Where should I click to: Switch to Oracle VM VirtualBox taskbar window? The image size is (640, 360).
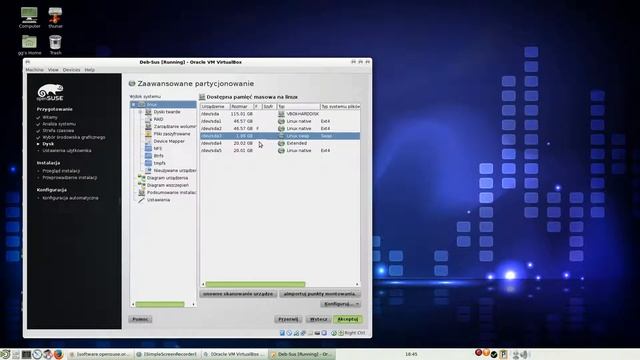tap(234, 354)
